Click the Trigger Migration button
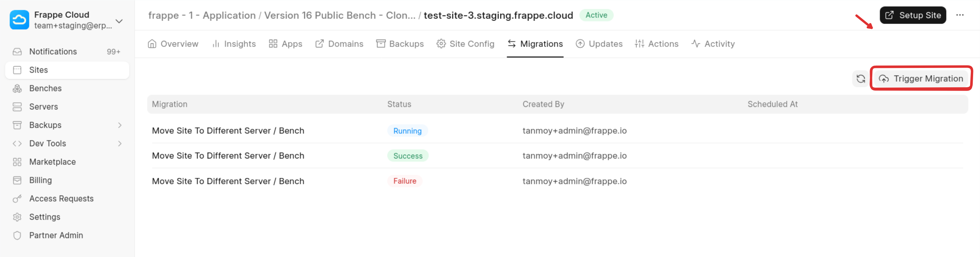The height and width of the screenshot is (257, 980). (921, 79)
